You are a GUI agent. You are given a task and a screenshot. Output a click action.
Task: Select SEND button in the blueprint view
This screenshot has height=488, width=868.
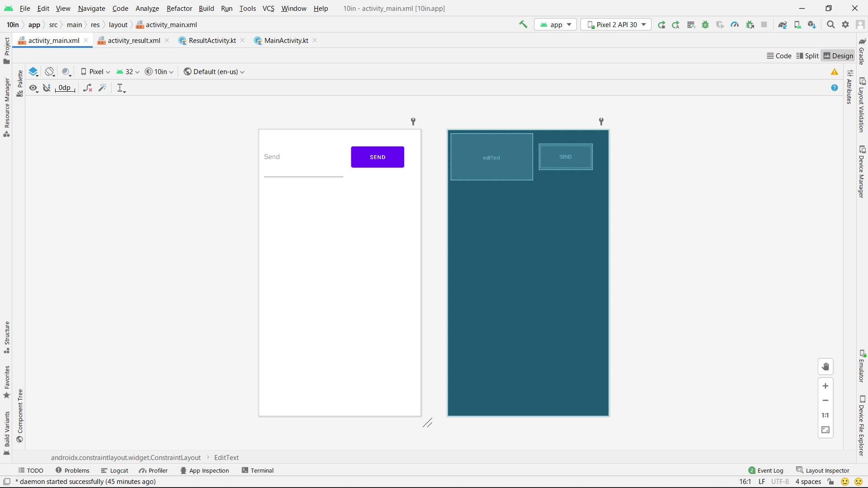[566, 157]
